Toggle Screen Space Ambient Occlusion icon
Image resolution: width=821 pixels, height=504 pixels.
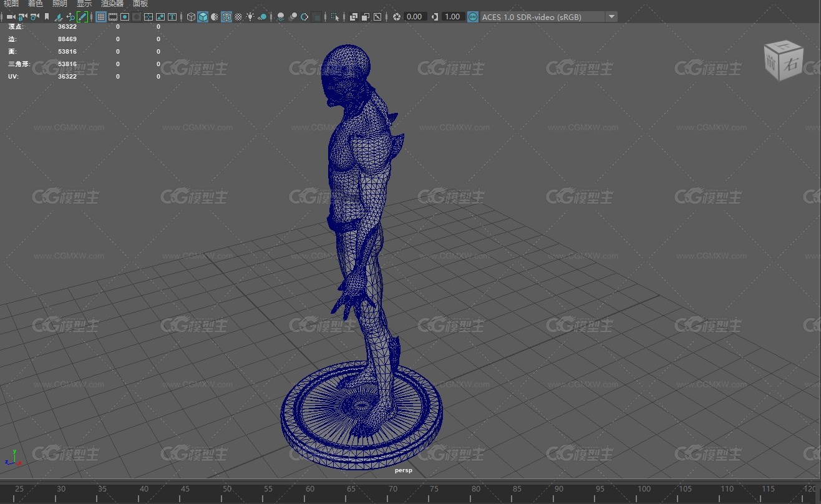(281, 17)
